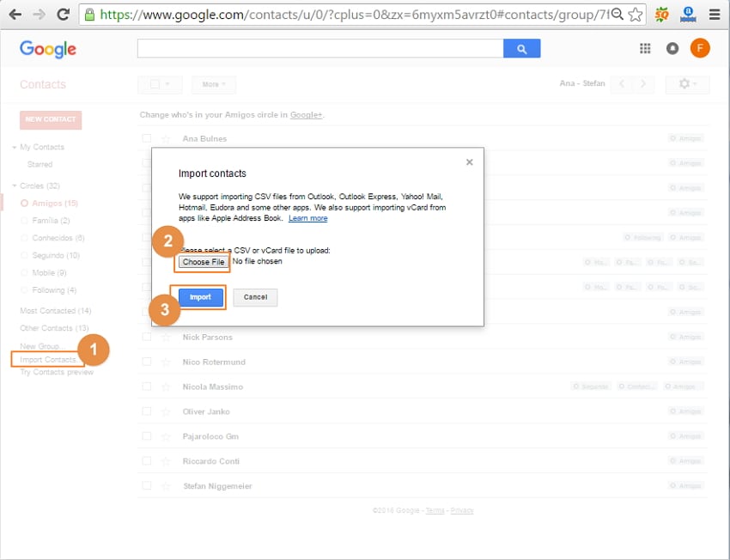Screen dimensions: 730x560
Task: Open the orange SQ extension icon
Action: (x=661, y=15)
